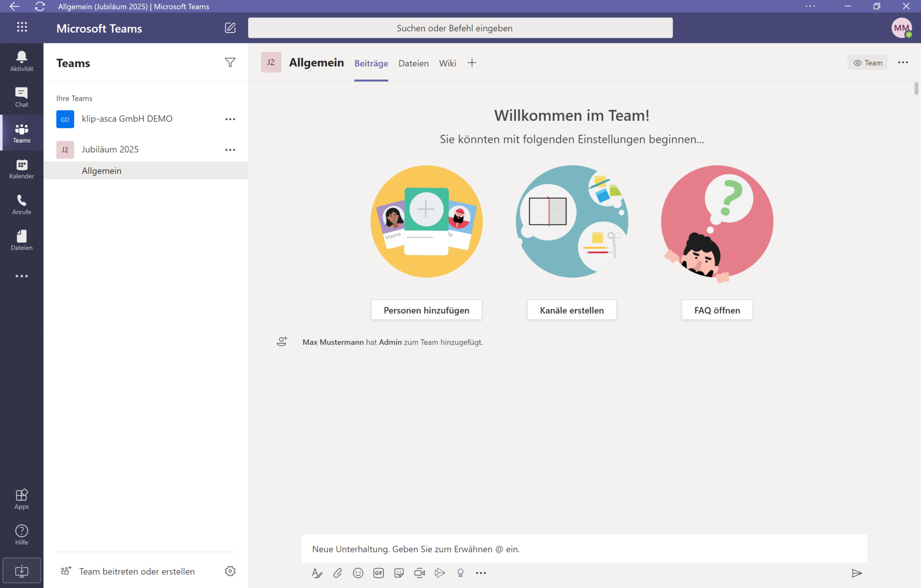Collapse the Jubiläum 2025 team

(x=110, y=149)
